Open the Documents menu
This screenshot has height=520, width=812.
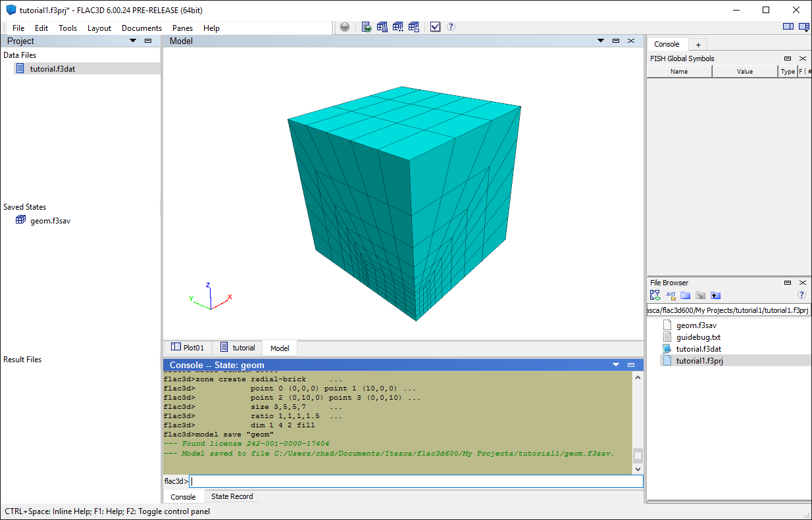141,28
